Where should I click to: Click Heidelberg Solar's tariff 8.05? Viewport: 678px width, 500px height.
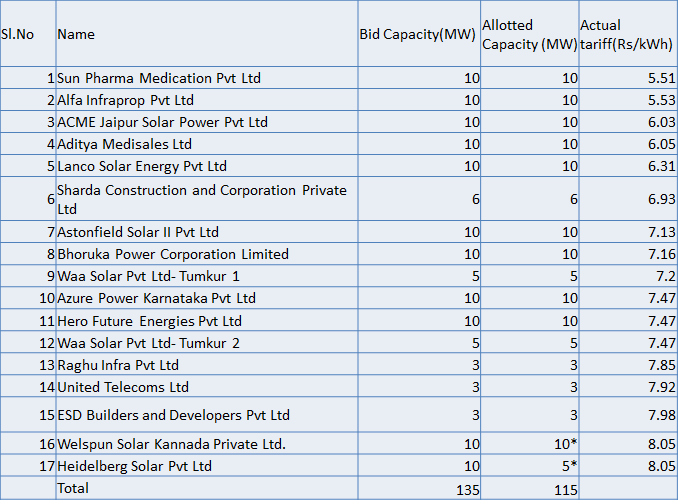coord(662,466)
